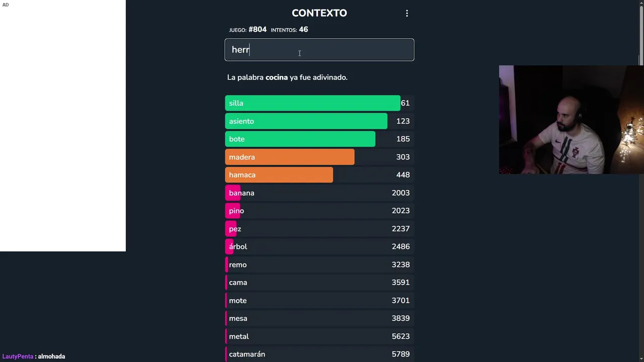Click the 'banana' guess row
The height and width of the screenshot is (362, 644).
point(319,193)
